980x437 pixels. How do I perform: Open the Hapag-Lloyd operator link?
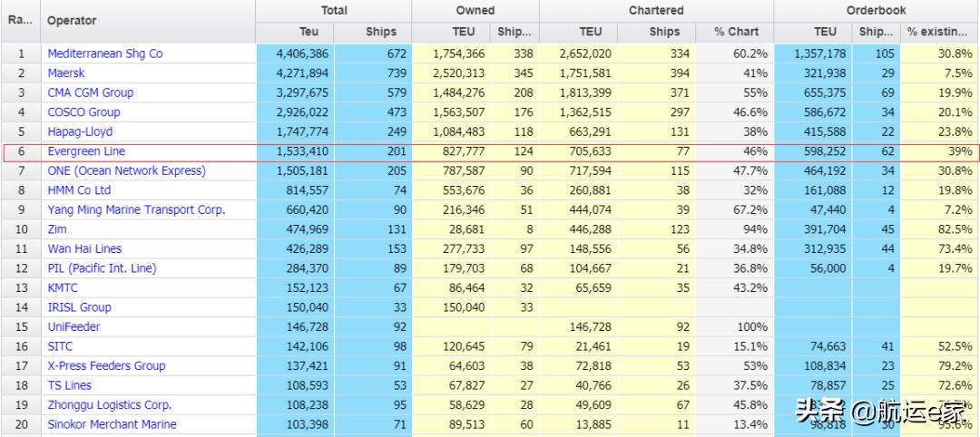point(80,131)
